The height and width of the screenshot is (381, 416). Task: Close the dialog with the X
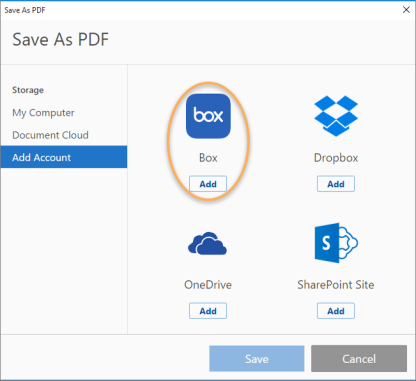pyautogui.click(x=406, y=10)
